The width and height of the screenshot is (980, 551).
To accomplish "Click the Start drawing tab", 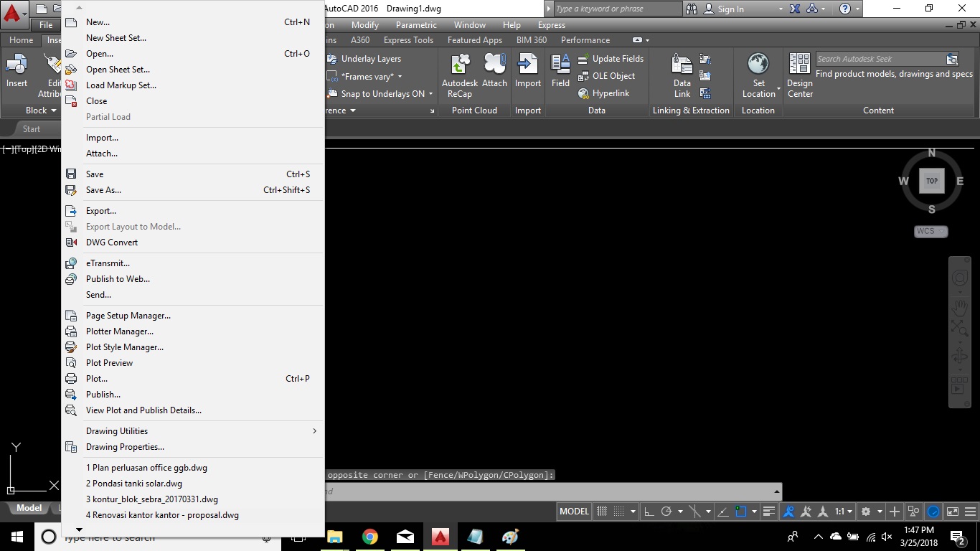I will coord(32,129).
